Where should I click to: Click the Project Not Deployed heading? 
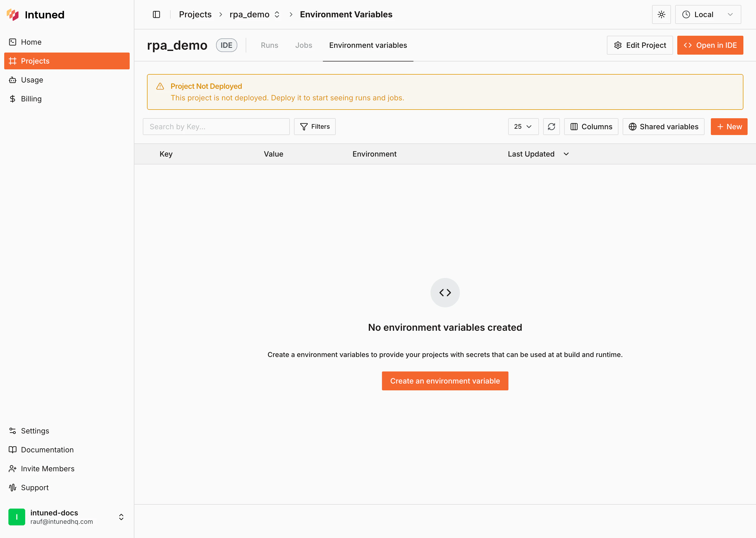(206, 86)
